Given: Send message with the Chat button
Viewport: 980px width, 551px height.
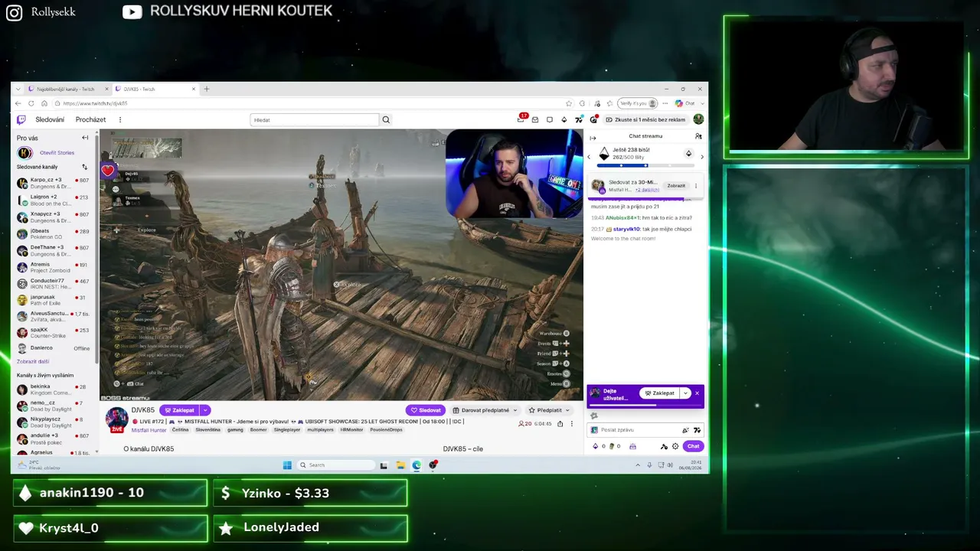Looking at the screenshot, I should (693, 446).
